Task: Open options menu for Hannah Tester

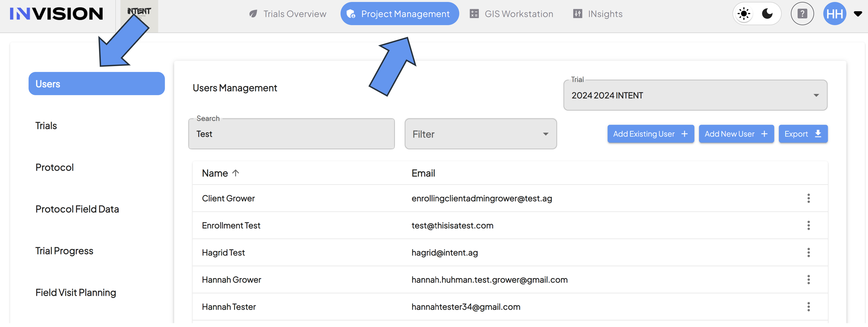Action: (x=808, y=307)
